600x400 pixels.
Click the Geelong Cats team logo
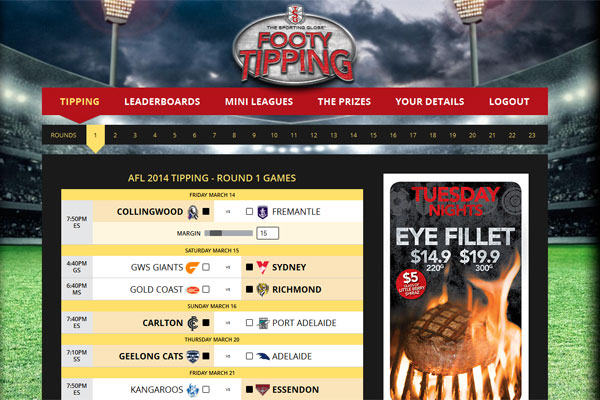[192, 356]
